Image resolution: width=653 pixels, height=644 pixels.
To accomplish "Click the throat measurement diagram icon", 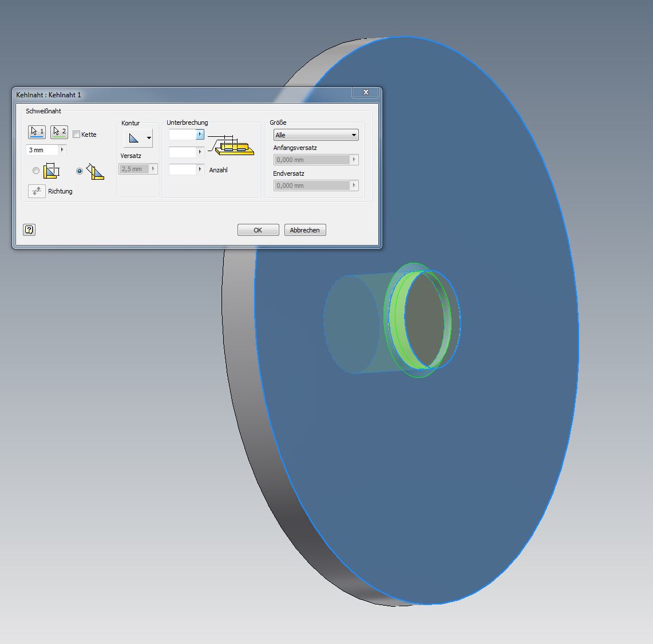I will (x=95, y=171).
